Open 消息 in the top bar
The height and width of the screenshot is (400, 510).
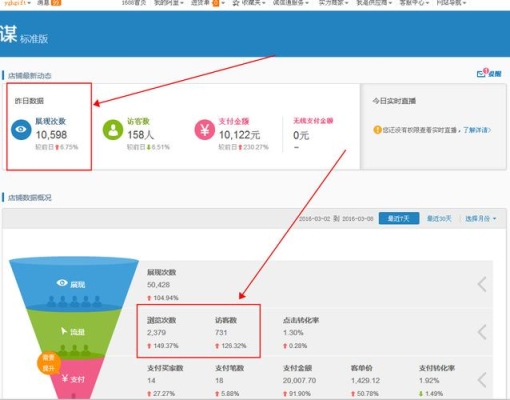pos(43,3)
